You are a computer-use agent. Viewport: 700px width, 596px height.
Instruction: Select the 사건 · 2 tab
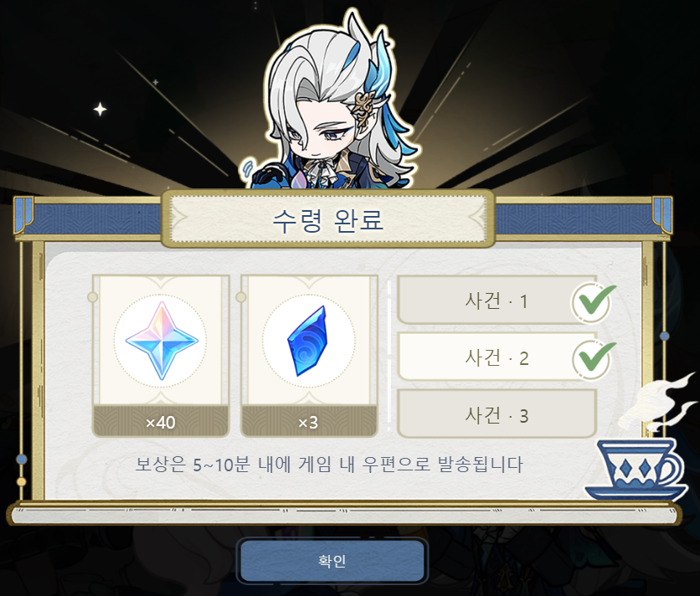tap(497, 357)
